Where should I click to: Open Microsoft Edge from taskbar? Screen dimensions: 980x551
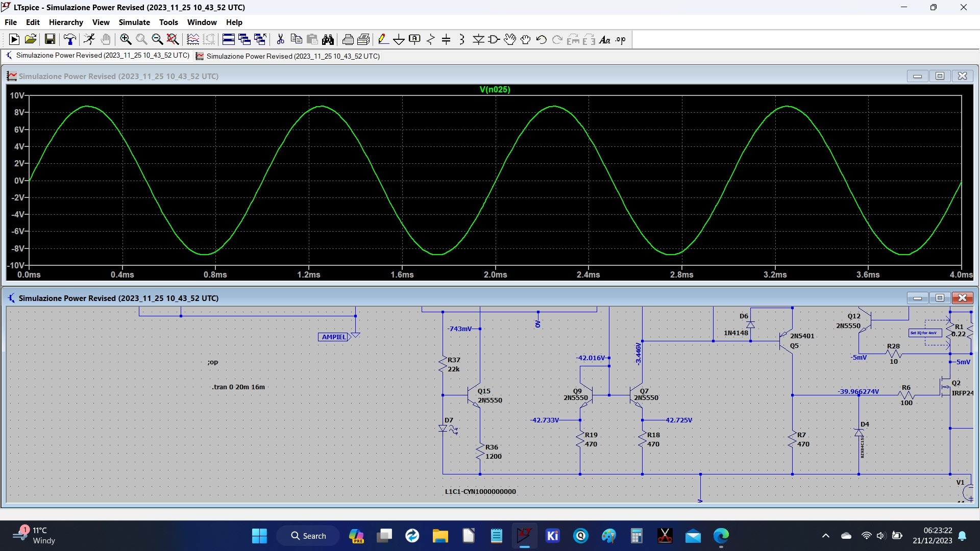tap(721, 536)
